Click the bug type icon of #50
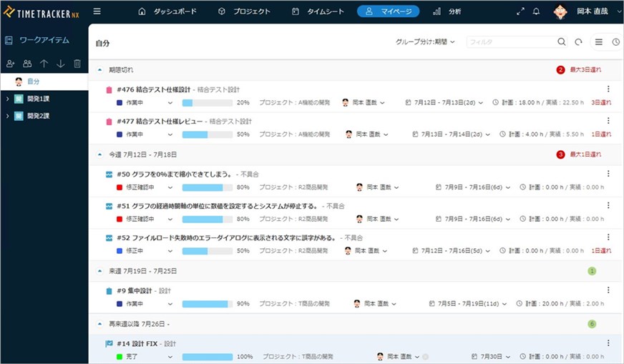Viewport: 624px width, 364px height. coord(109,174)
